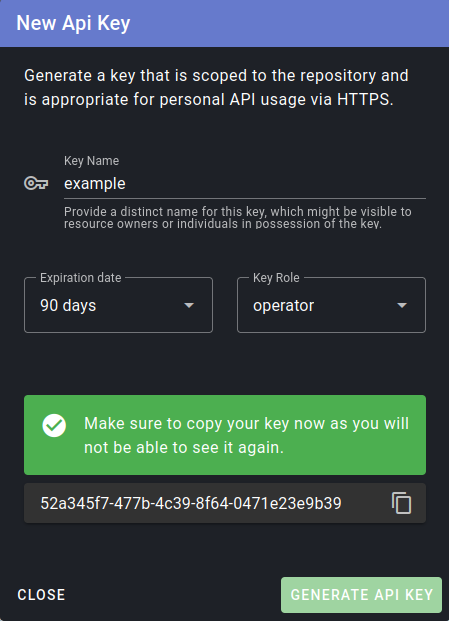449x621 pixels.
Task: Expand the Key Role dropdown arrow
Action: 402,305
